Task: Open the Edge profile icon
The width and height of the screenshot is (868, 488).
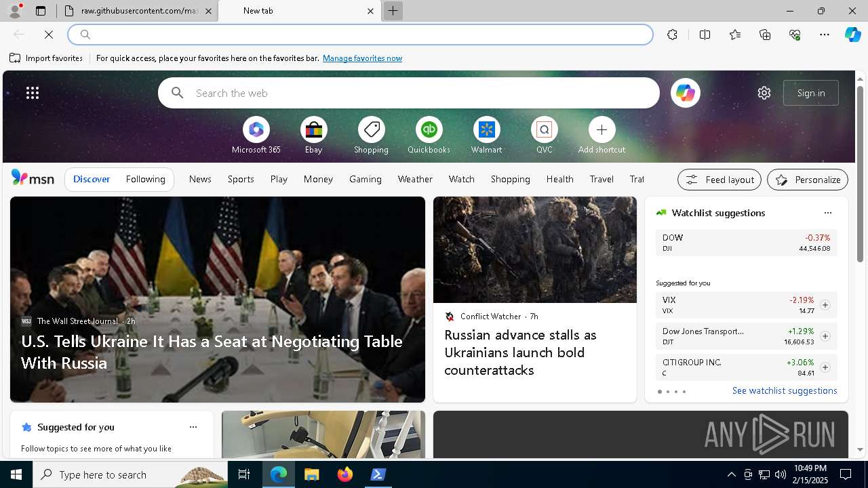Action: pyautogui.click(x=14, y=11)
